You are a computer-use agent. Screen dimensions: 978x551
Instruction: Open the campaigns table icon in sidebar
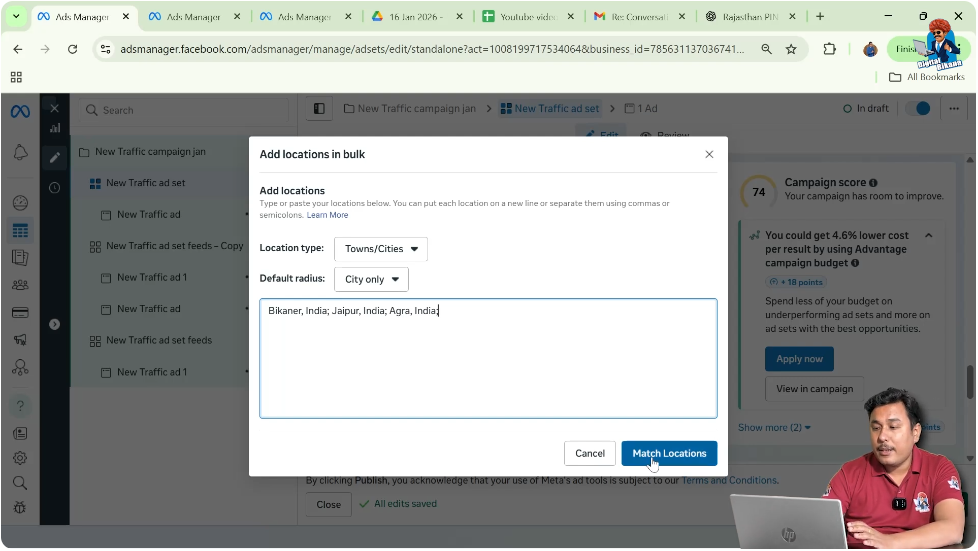coord(20,231)
